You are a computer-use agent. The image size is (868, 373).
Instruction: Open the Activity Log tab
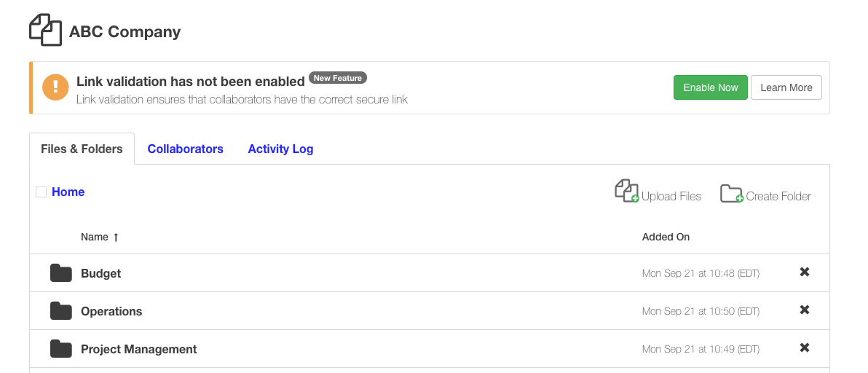coord(280,149)
